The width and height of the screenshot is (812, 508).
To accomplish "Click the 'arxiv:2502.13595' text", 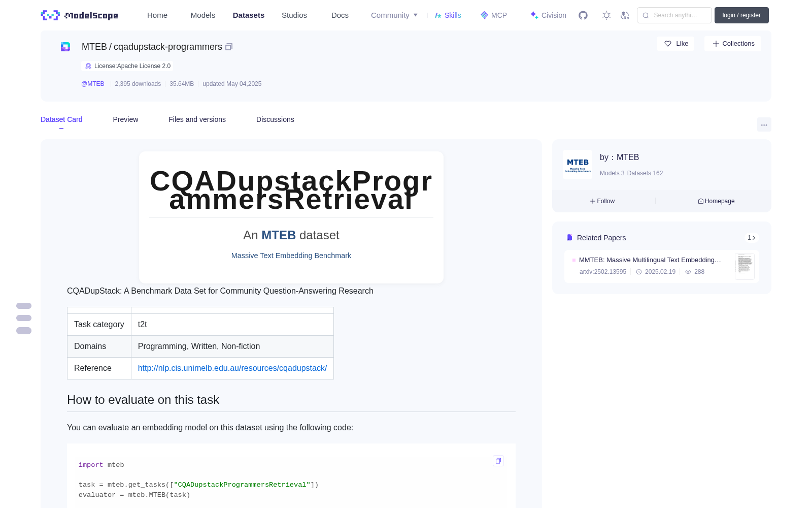I will [x=603, y=272].
